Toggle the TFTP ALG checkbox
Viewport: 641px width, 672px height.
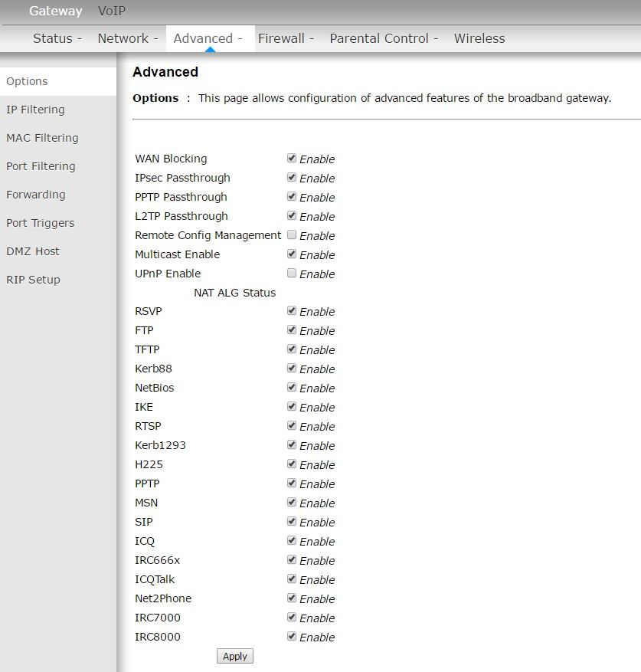292,349
